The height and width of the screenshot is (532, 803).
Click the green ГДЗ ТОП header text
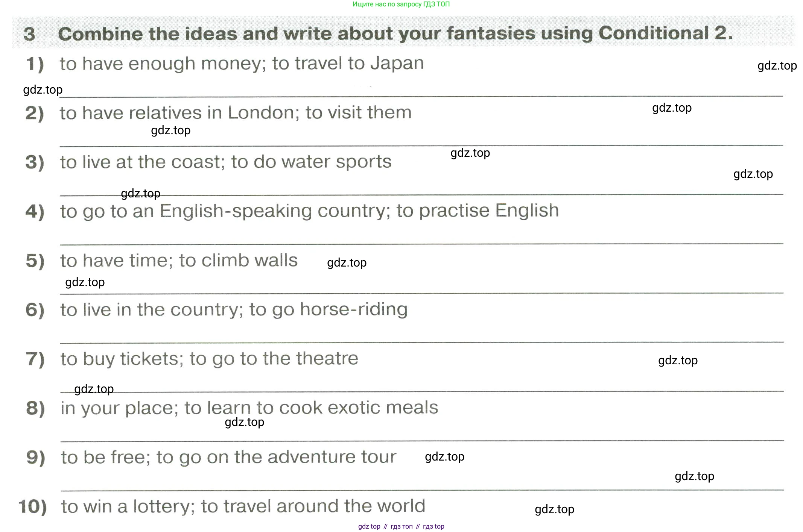pos(401,4)
